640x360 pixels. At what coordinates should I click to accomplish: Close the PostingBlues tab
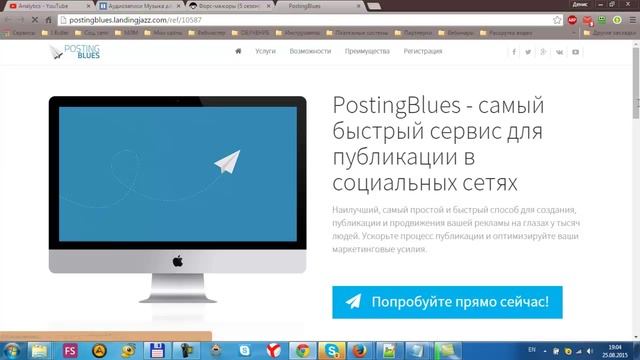pos(358,6)
